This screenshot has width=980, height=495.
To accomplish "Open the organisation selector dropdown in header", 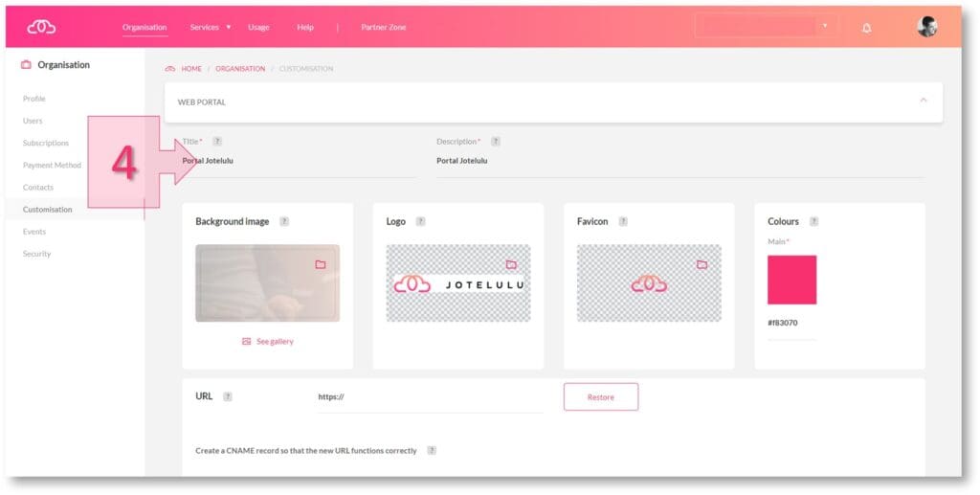I will [766, 26].
